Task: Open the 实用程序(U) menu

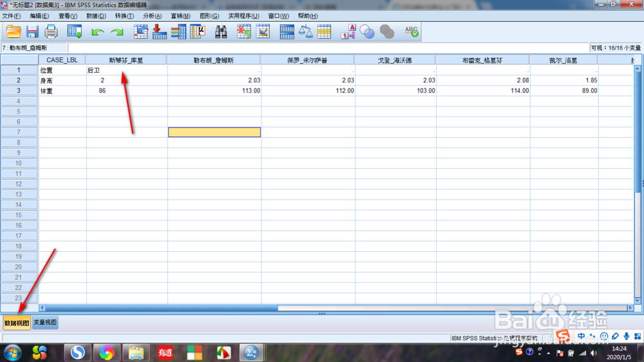Action: click(243, 16)
